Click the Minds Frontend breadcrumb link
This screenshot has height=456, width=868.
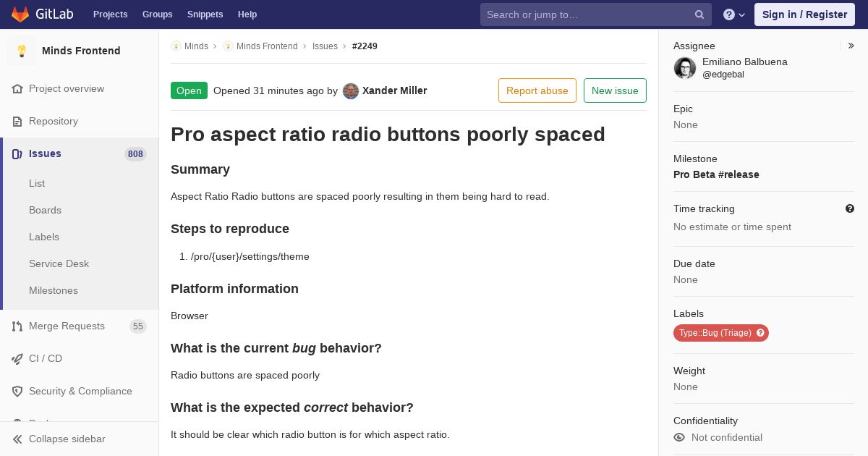point(267,46)
